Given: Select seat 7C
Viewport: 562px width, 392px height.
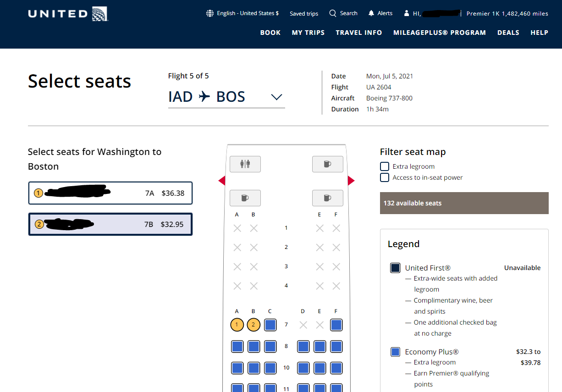Looking at the screenshot, I should click(x=270, y=325).
